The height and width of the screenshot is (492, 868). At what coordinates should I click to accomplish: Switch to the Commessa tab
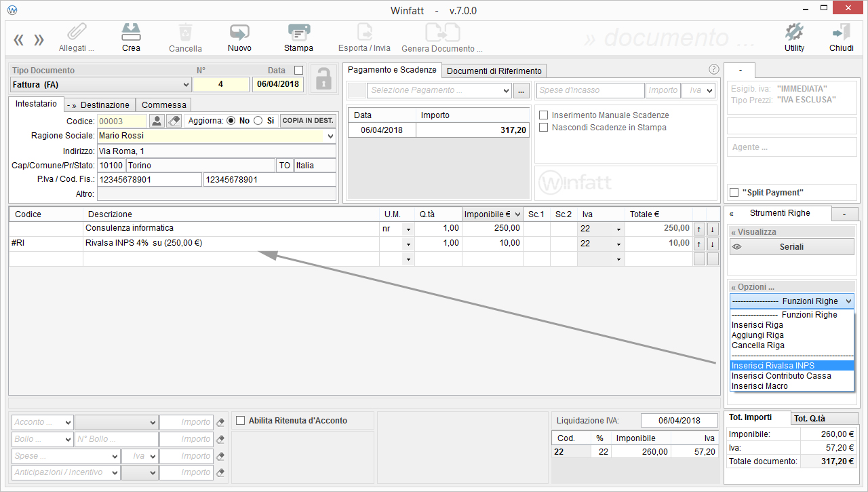click(163, 105)
